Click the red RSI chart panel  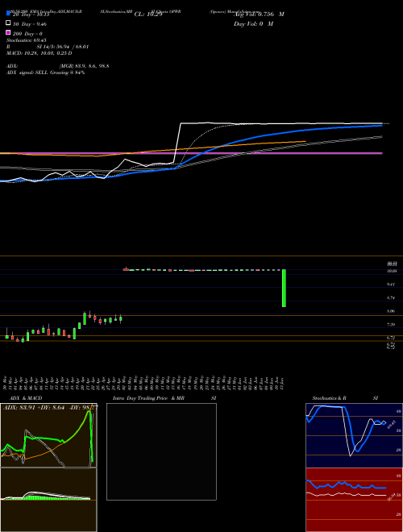tap(354, 500)
